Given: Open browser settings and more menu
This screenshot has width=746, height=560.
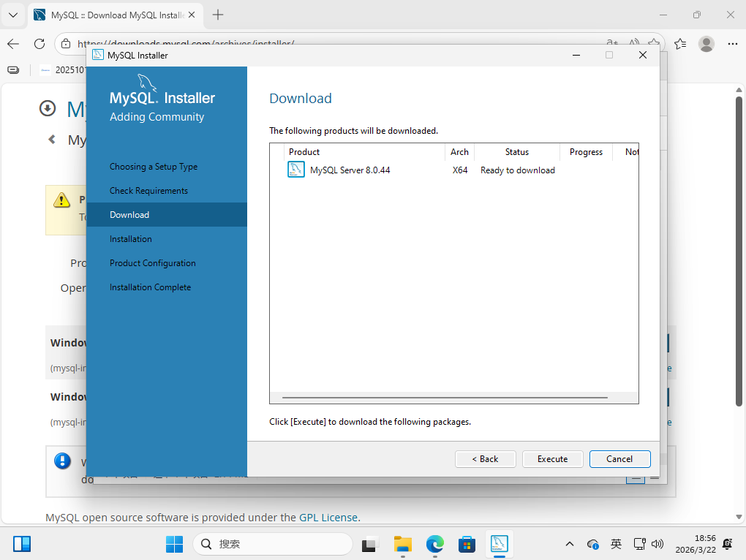Looking at the screenshot, I should [x=732, y=44].
